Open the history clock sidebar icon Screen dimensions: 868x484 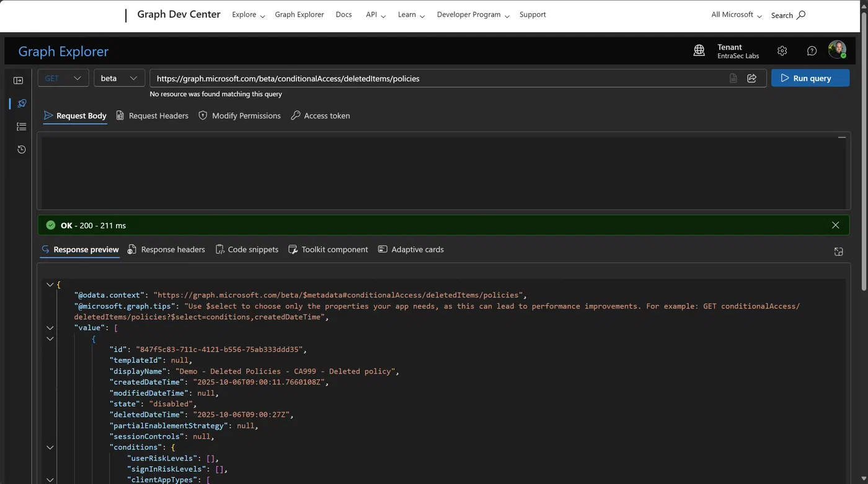pos(22,149)
